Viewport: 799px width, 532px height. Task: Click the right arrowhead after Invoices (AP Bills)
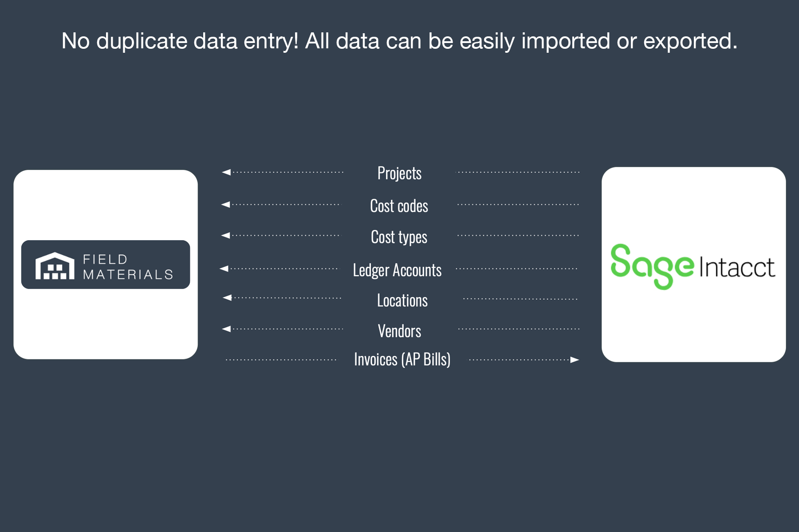(575, 360)
